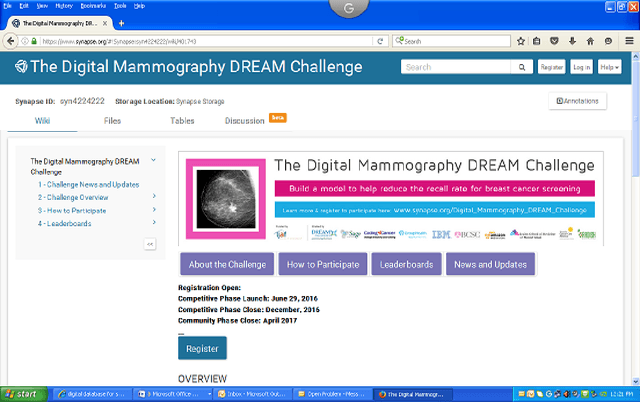Expand the Leaderboards sidebar chevron
Viewport: 640px width, 402px height.
pyautogui.click(x=153, y=223)
